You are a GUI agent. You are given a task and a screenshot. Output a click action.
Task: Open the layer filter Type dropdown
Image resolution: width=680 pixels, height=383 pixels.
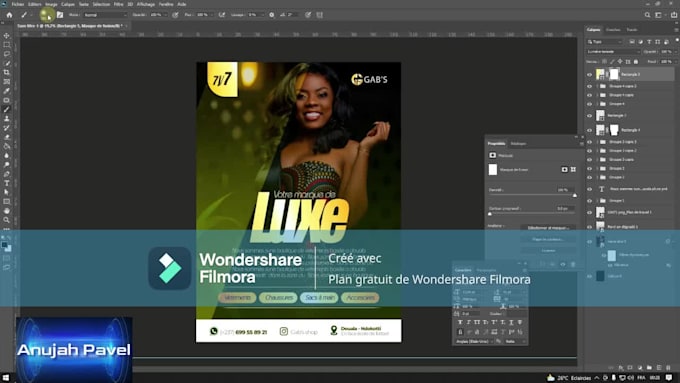(x=605, y=42)
